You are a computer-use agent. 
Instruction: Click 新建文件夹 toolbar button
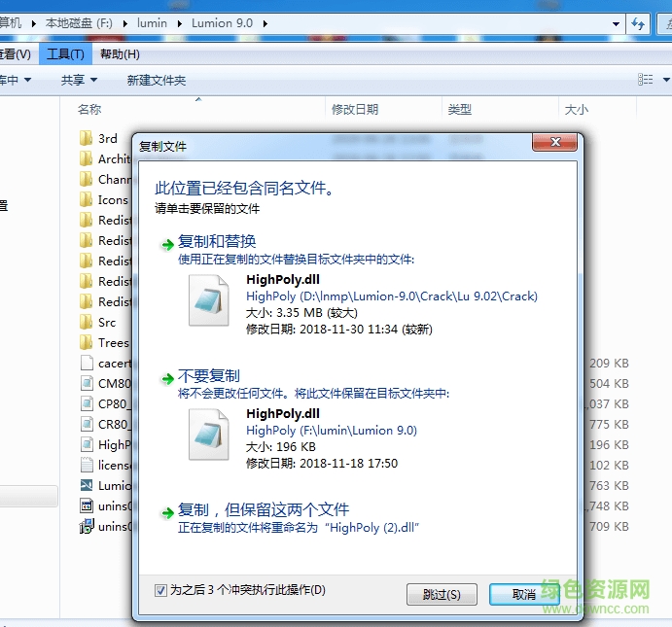pos(156,80)
